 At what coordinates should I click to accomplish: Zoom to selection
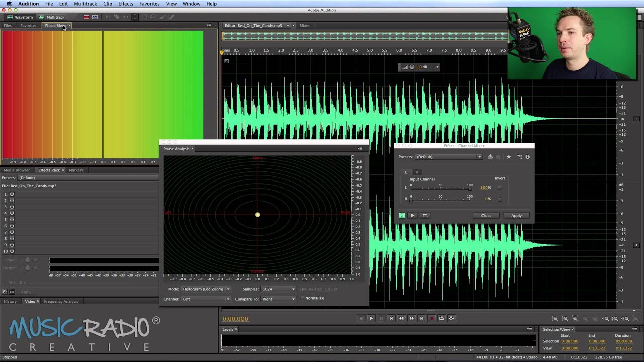pyautogui.click(x=625, y=319)
